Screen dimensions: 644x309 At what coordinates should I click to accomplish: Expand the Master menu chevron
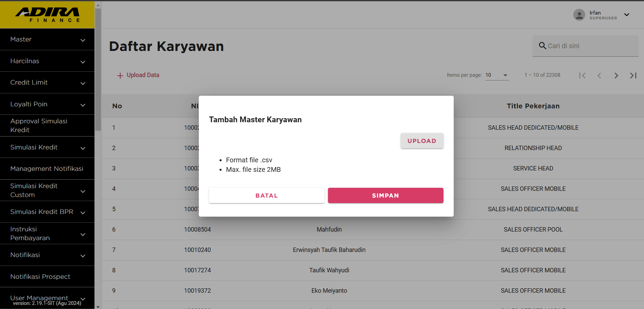(83, 40)
